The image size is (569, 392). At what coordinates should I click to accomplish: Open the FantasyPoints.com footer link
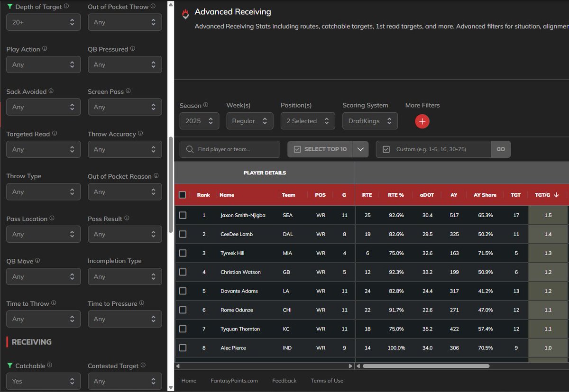pos(234,381)
